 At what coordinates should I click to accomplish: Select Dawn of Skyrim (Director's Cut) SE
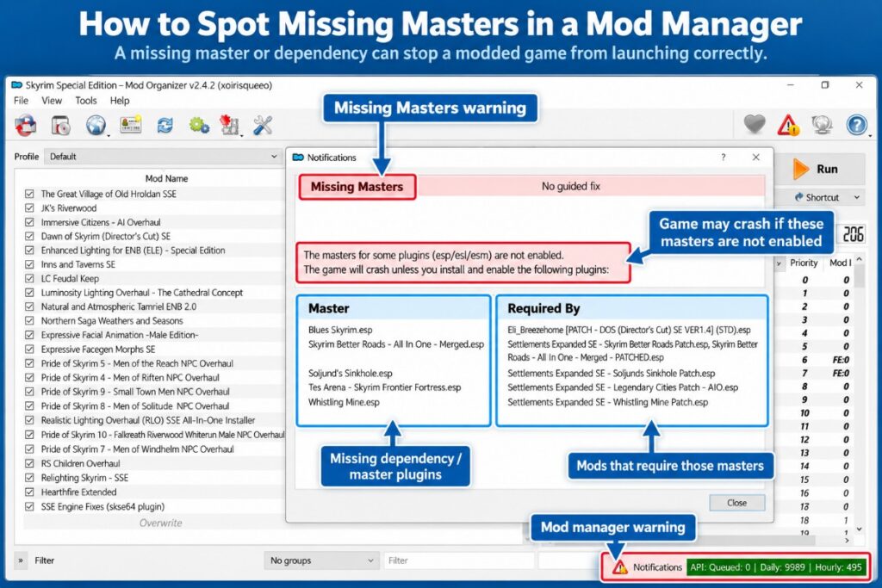click(153, 236)
